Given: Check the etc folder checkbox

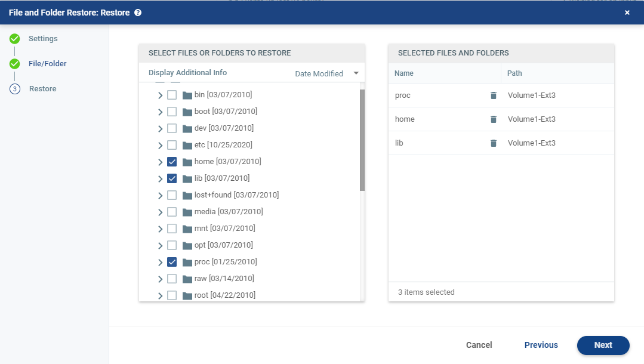Looking at the screenshot, I should 172,145.
